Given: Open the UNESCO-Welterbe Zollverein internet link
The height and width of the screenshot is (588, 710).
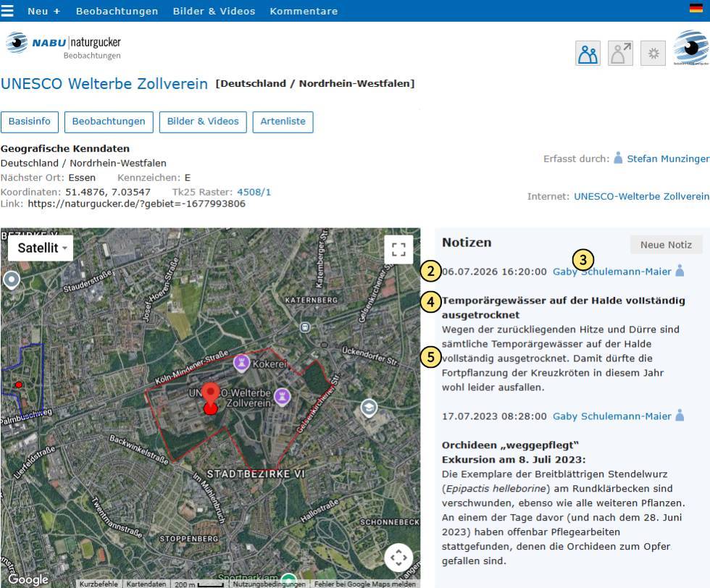Looking at the screenshot, I should [x=642, y=196].
